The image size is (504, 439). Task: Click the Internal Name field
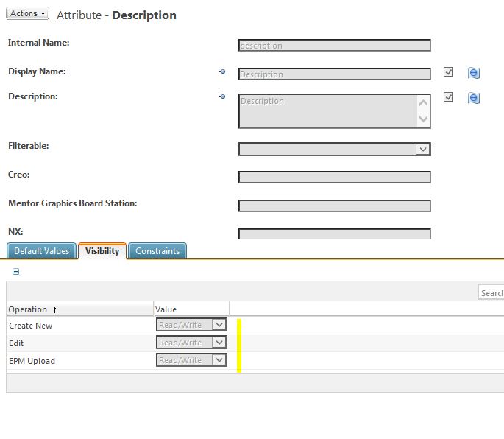(334, 46)
